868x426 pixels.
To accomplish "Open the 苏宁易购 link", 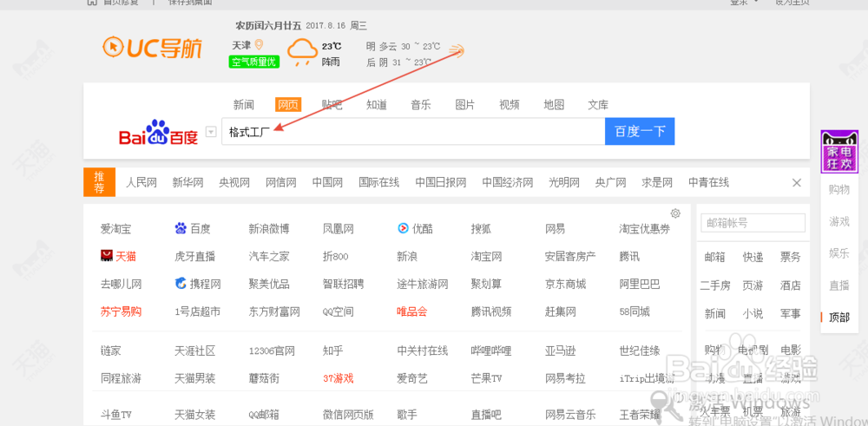I will [121, 311].
